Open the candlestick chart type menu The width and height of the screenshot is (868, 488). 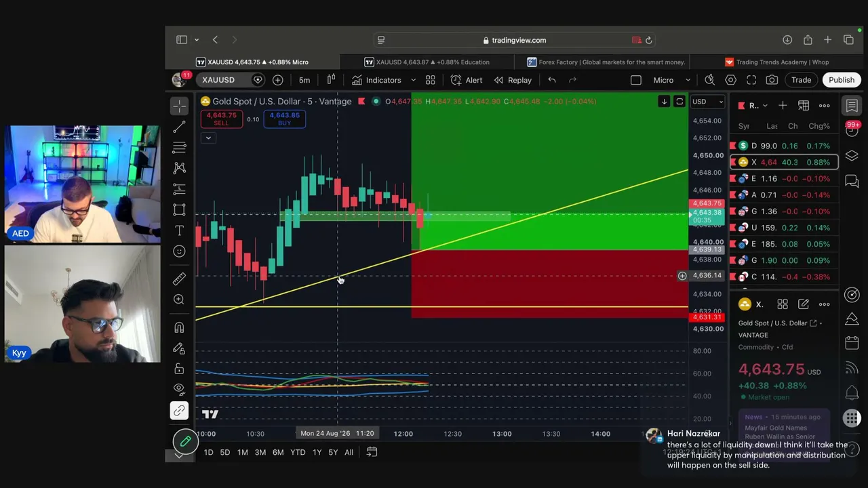click(x=331, y=80)
